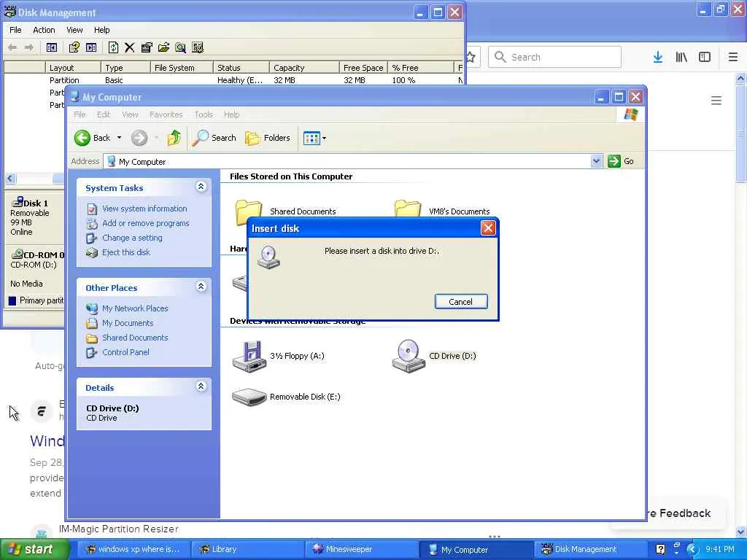
Task: Click the Go button next to address bar
Action: (621, 161)
